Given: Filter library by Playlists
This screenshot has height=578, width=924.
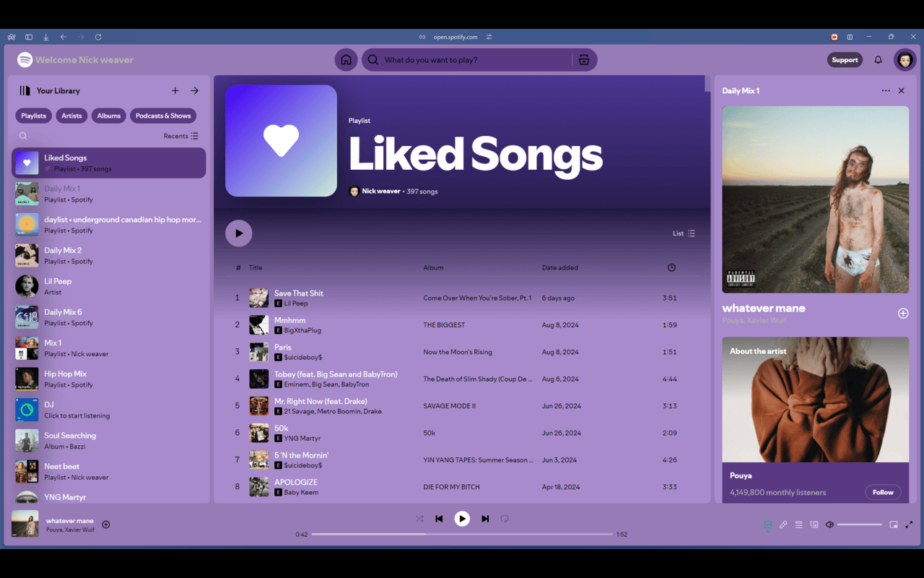Looking at the screenshot, I should 33,116.
